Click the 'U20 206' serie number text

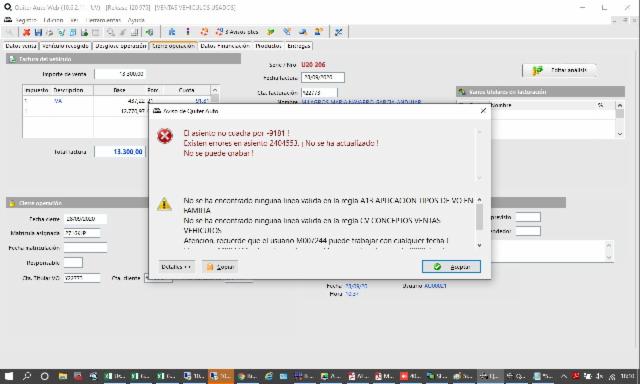(x=313, y=64)
